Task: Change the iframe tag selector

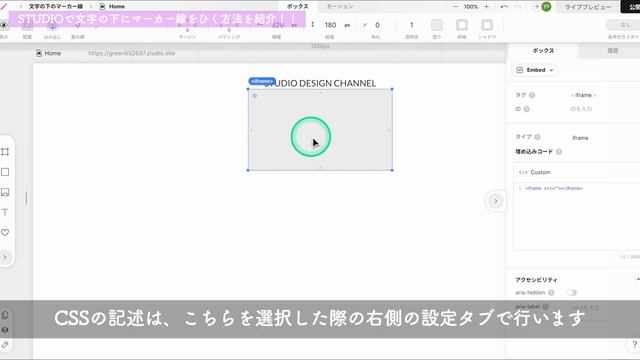Action: click(x=583, y=95)
